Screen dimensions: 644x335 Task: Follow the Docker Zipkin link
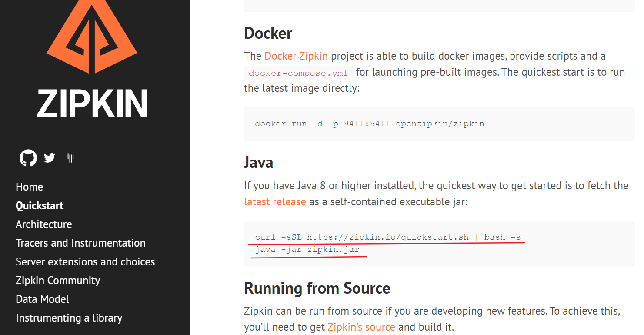pos(296,56)
